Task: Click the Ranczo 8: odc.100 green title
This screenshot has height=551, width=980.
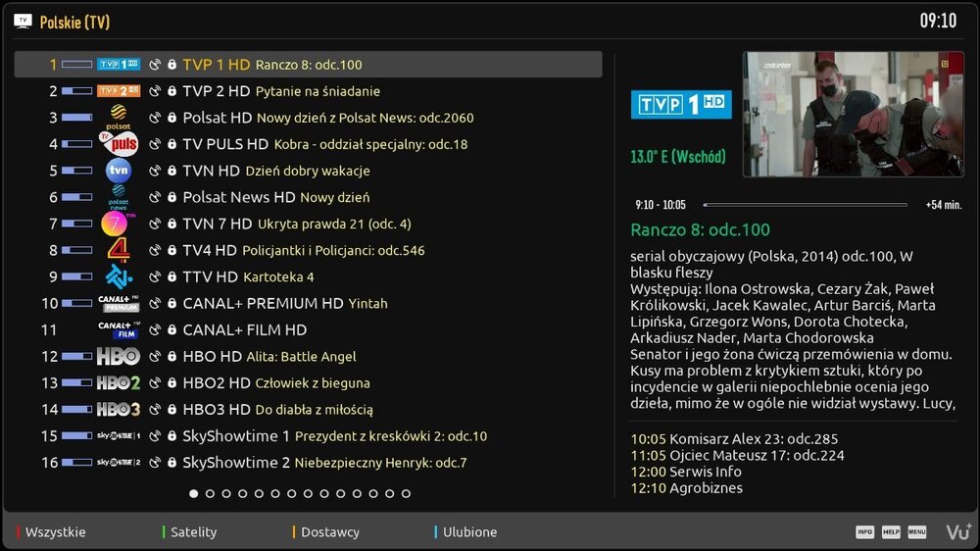Action: point(700,229)
